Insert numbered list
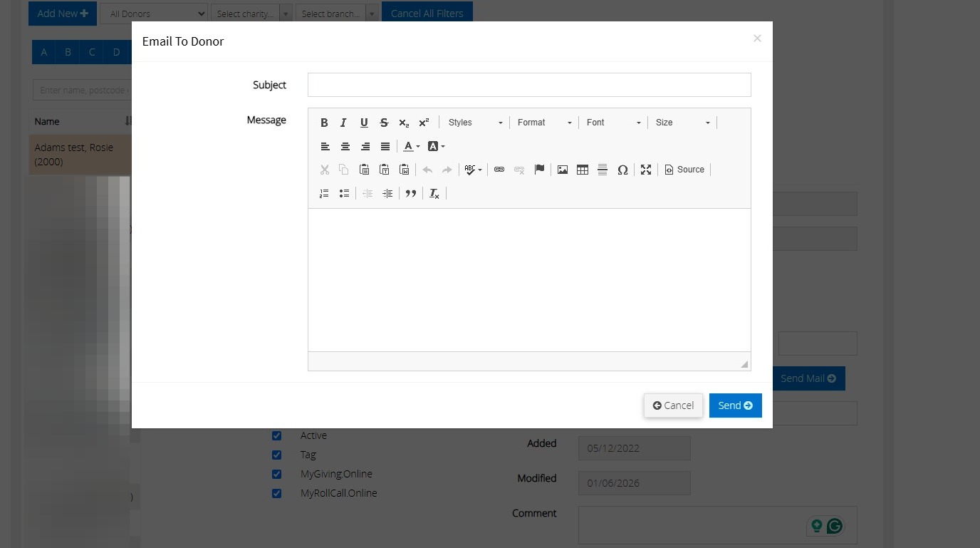The image size is (980, 548). click(x=324, y=193)
